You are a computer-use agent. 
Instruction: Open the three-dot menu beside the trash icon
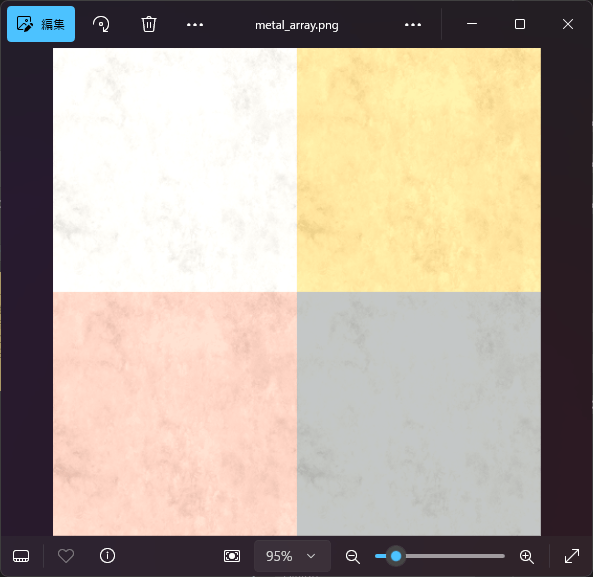(x=195, y=25)
